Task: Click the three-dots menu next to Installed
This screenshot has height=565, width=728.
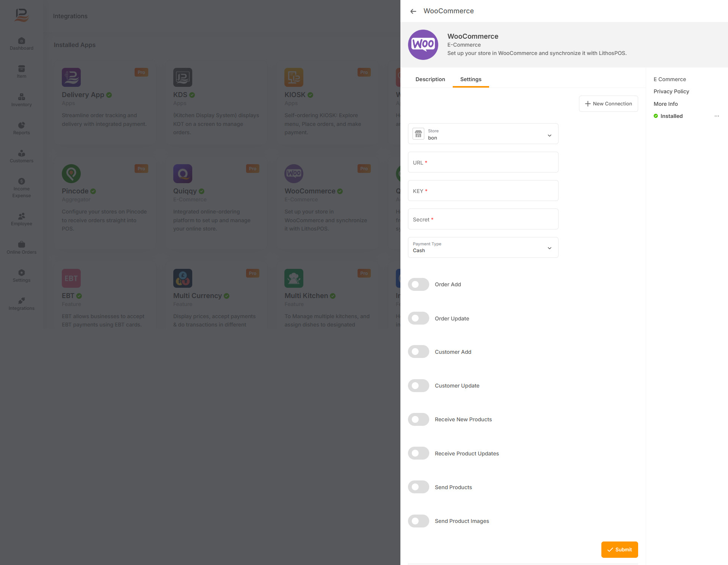Action: coord(717,116)
